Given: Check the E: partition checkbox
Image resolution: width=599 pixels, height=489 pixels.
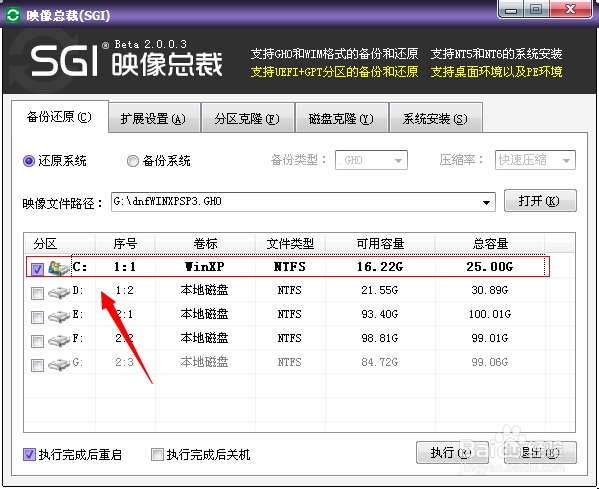Looking at the screenshot, I should (x=37, y=317).
